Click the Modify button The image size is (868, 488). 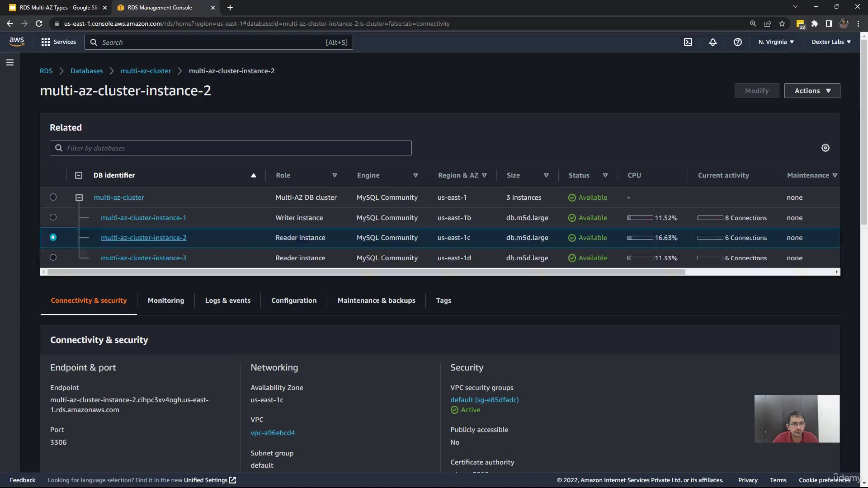click(757, 90)
